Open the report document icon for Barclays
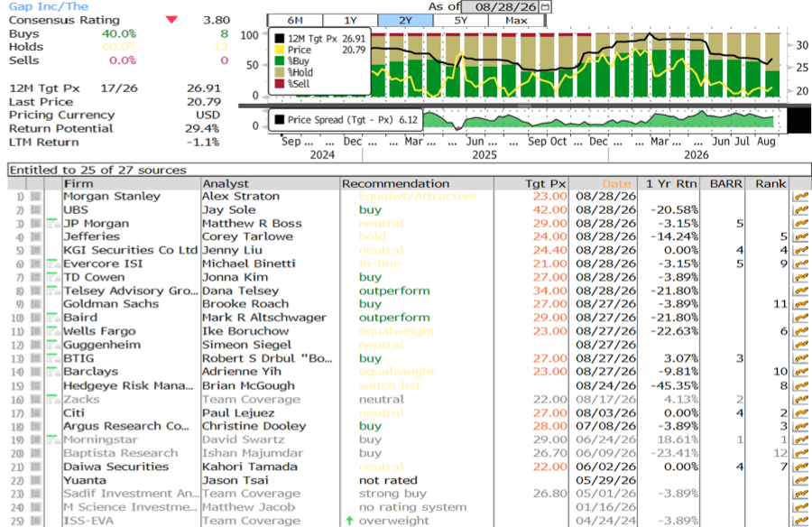The width and height of the screenshot is (812, 527). [x=53, y=372]
